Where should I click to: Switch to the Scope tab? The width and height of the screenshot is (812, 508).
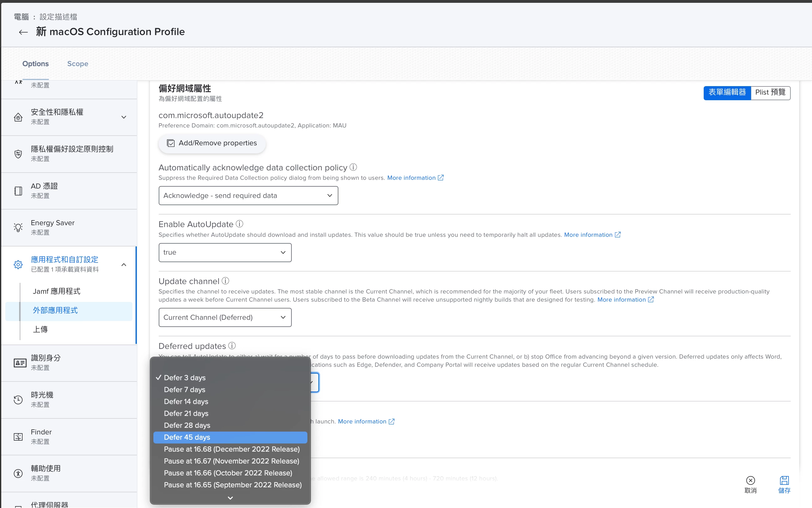tap(78, 64)
